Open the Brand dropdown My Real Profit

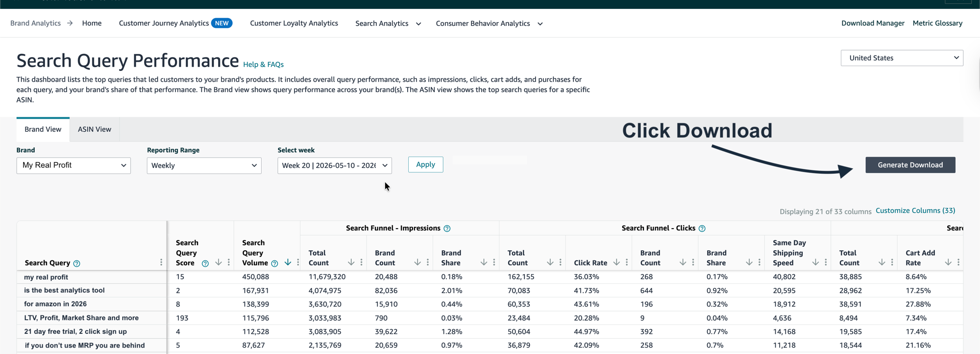(73, 165)
